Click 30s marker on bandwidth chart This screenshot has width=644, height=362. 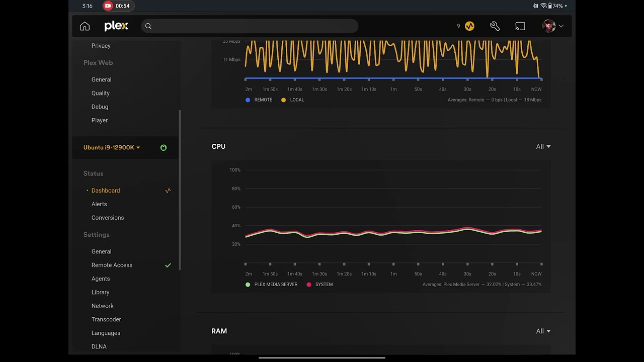coord(467,89)
